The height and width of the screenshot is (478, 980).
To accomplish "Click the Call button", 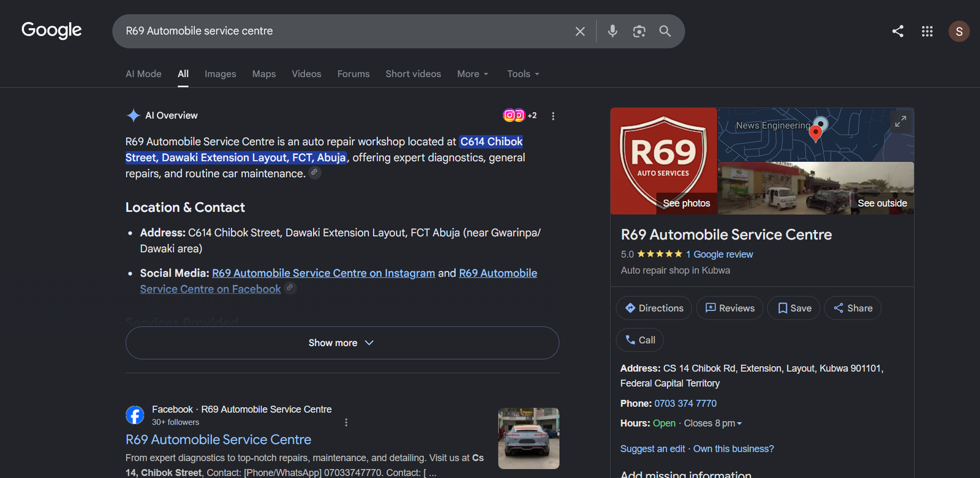I will [x=640, y=340].
